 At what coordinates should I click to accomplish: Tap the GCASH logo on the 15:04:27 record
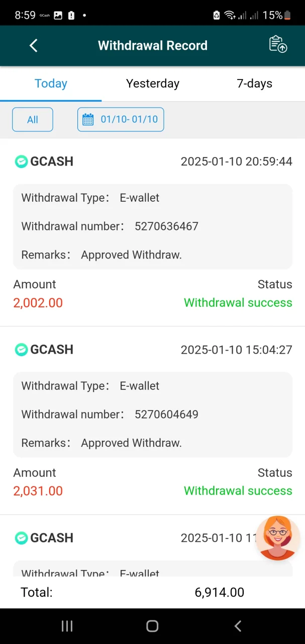coord(21,350)
